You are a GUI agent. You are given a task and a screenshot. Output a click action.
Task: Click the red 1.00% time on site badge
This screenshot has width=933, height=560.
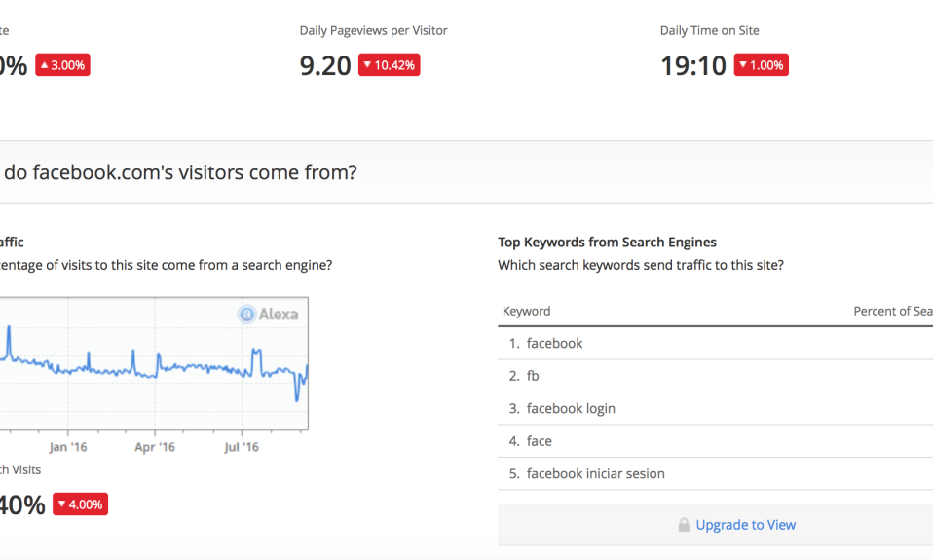pyautogui.click(x=761, y=65)
